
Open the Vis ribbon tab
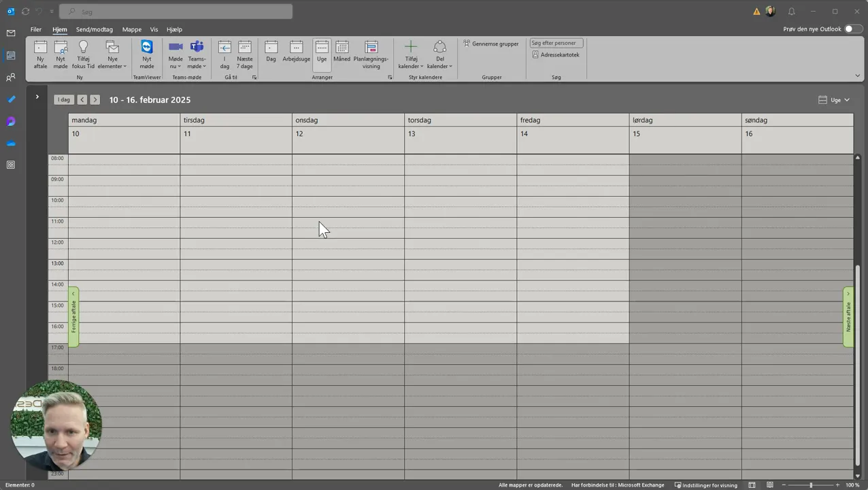154,29
